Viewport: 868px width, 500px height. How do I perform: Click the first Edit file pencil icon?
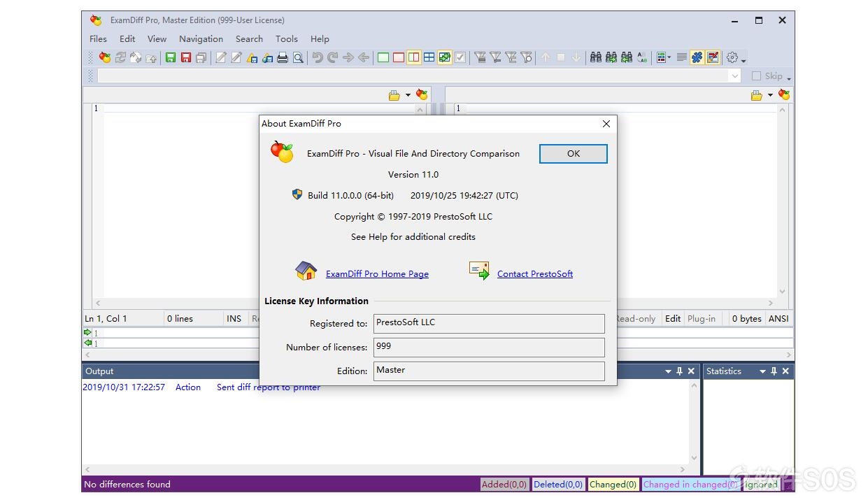(x=221, y=57)
